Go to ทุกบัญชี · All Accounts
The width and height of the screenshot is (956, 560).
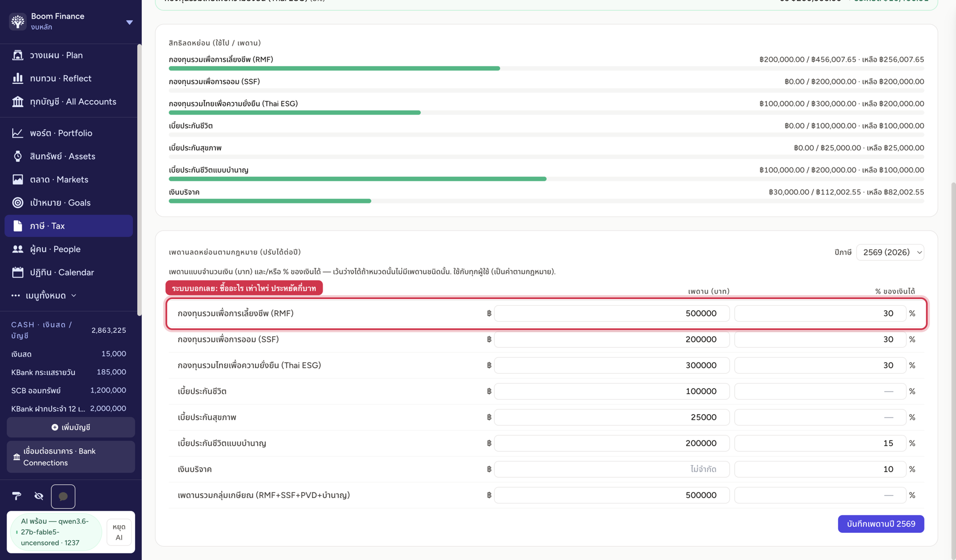click(x=69, y=101)
